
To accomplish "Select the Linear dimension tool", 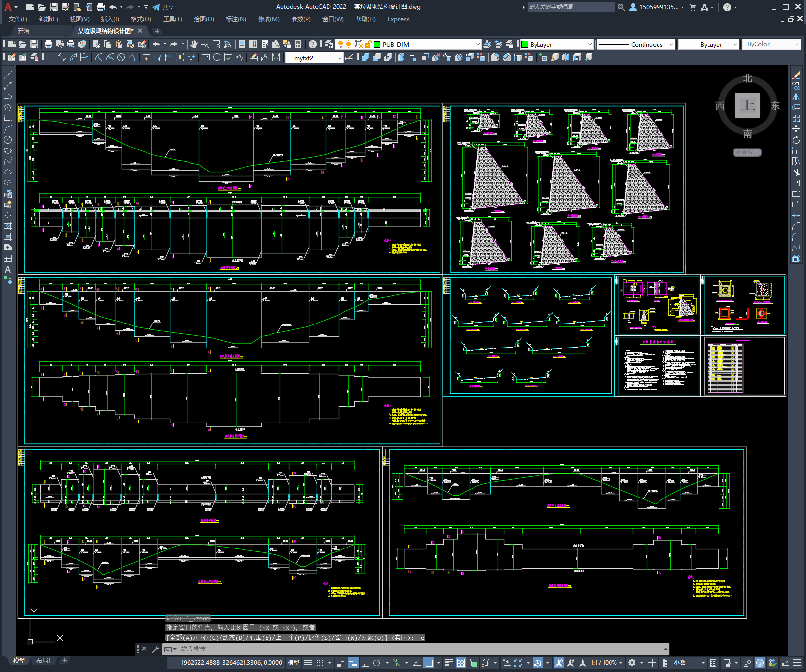I will click(x=50, y=57).
